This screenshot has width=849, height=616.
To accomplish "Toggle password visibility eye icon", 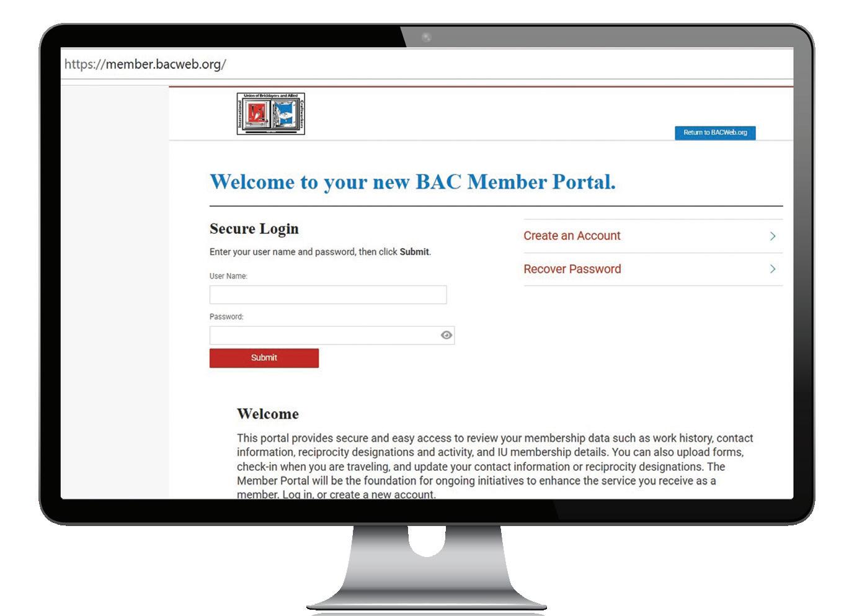I will [447, 335].
